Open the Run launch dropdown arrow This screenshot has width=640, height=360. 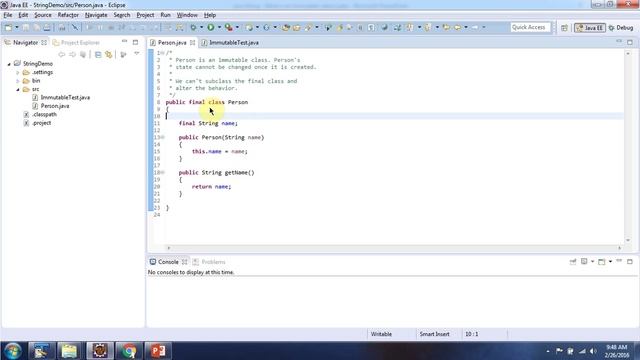coord(219,27)
